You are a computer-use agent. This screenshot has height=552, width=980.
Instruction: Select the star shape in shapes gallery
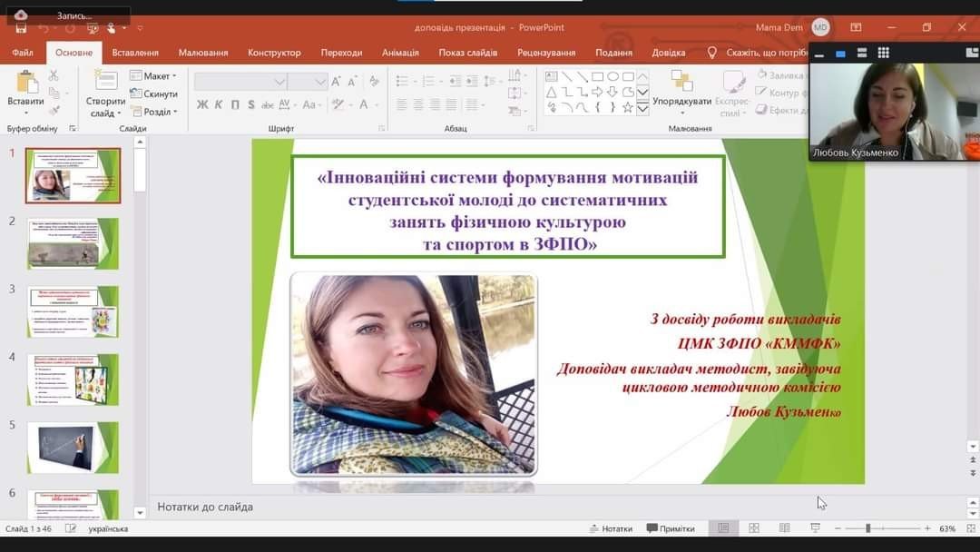click(x=627, y=107)
